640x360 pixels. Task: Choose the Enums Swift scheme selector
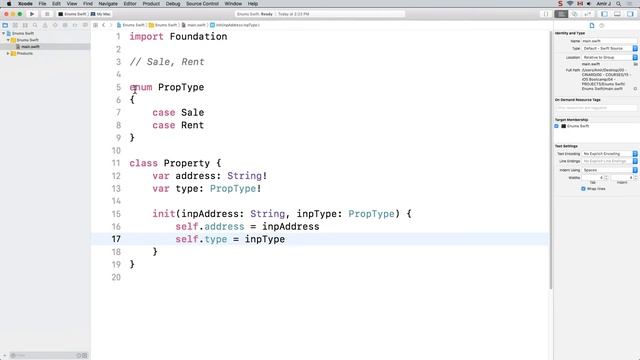click(x=72, y=14)
